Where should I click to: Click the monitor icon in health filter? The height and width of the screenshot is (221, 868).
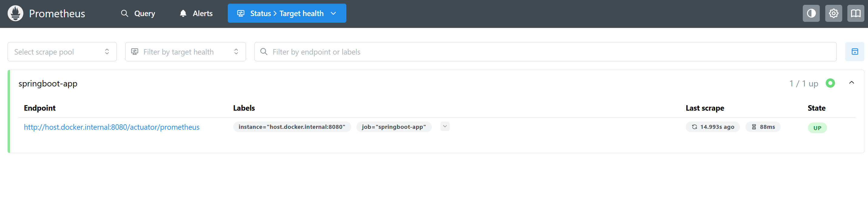pos(135,52)
